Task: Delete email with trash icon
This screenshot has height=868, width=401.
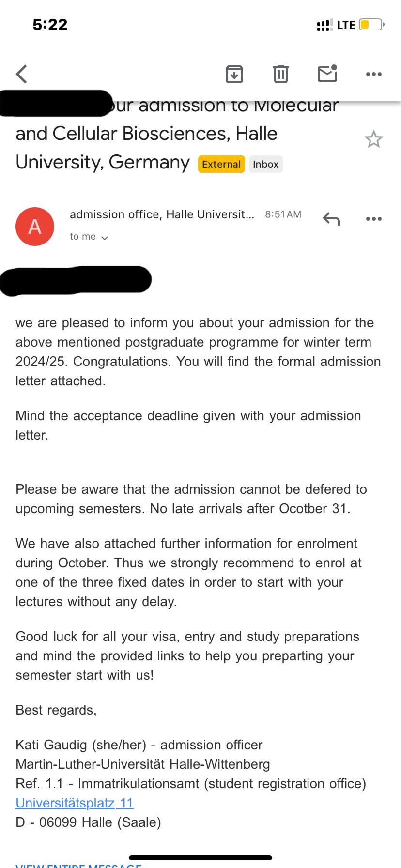Action: 280,74
